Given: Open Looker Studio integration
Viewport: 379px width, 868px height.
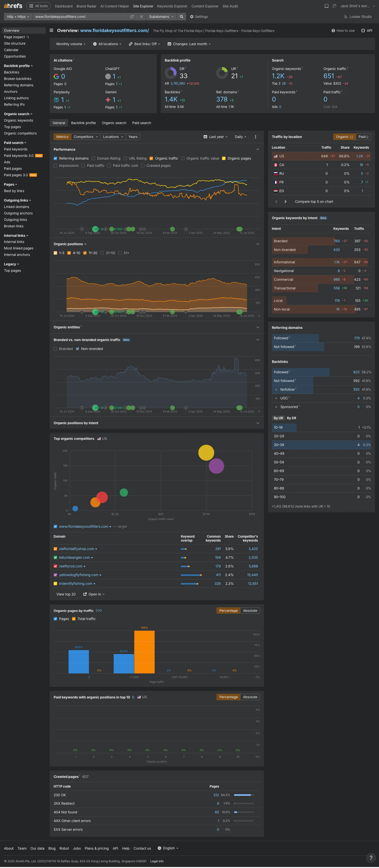Looking at the screenshot, I should (358, 17).
